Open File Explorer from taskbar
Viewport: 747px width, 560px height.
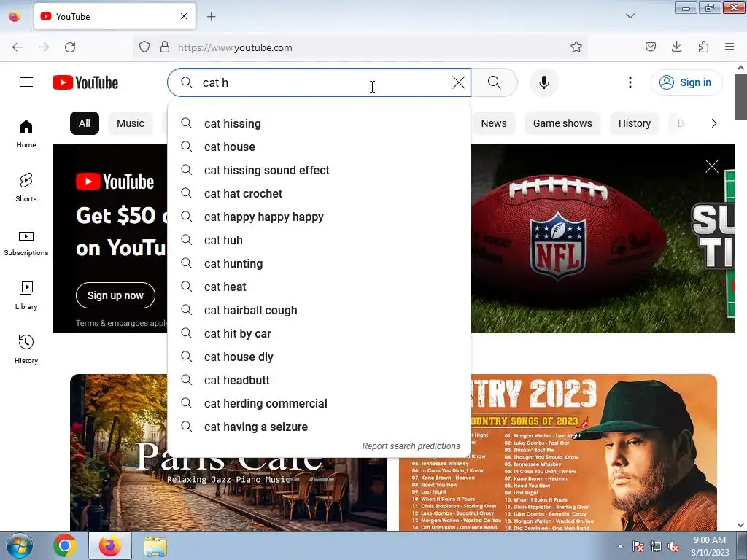tap(155, 545)
